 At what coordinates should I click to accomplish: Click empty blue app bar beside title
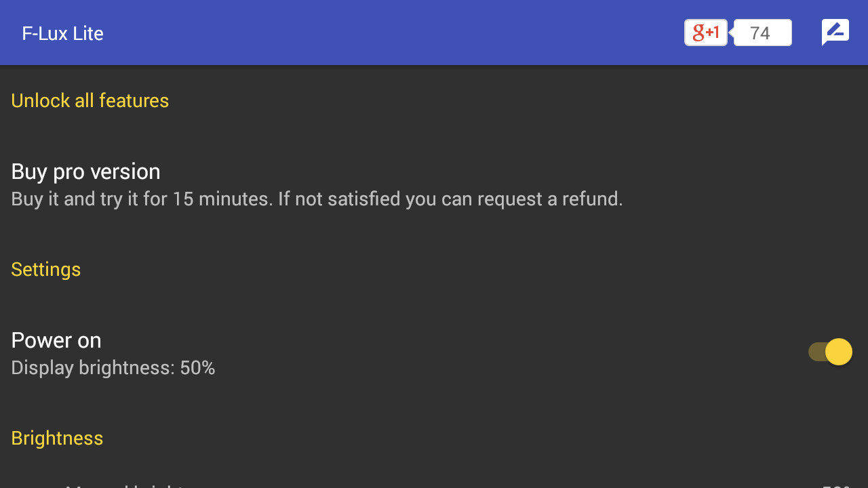point(393,33)
